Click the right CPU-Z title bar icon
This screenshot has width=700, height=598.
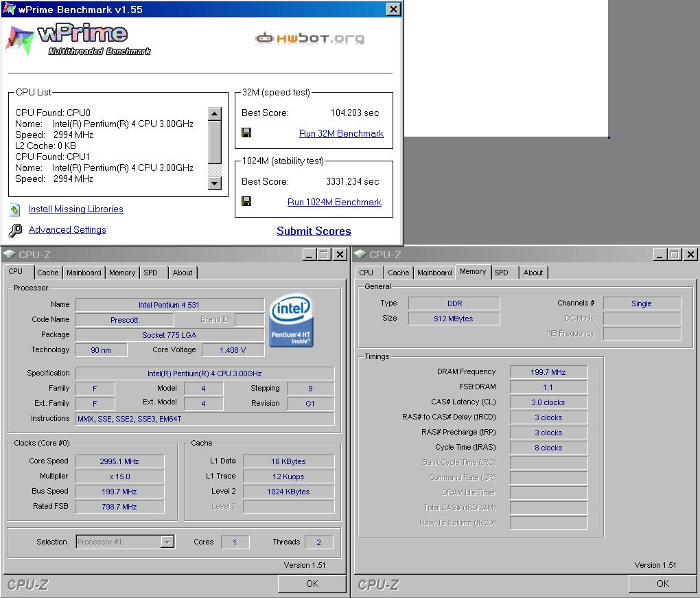[x=360, y=254]
